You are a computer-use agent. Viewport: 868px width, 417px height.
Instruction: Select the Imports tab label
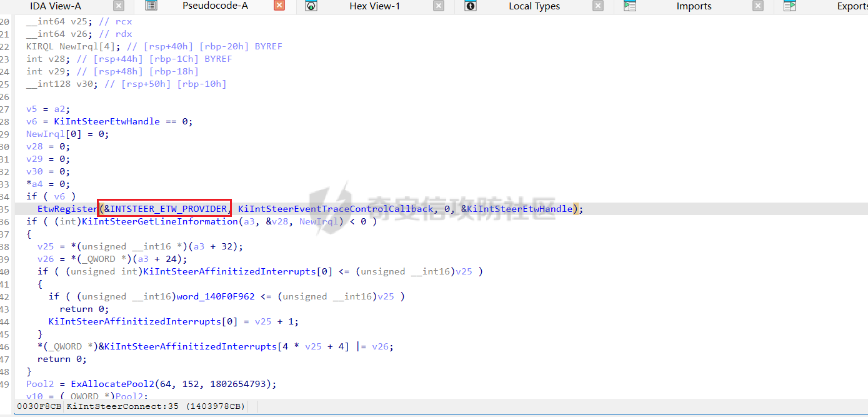click(x=694, y=6)
